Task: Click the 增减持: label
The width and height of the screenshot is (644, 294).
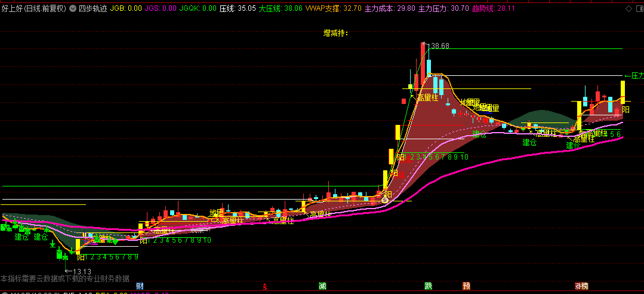Action: click(336, 33)
